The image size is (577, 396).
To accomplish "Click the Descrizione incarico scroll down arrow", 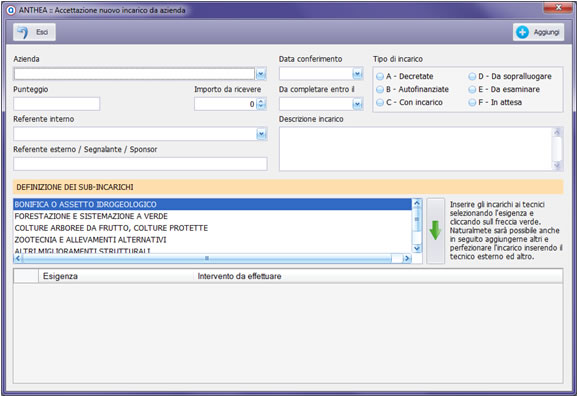I will tap(557, 166).
